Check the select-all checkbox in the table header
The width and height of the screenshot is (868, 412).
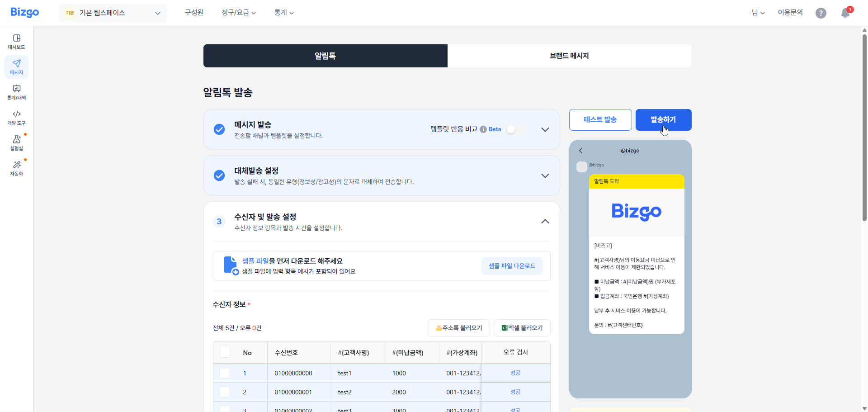[x=225, y=352]
